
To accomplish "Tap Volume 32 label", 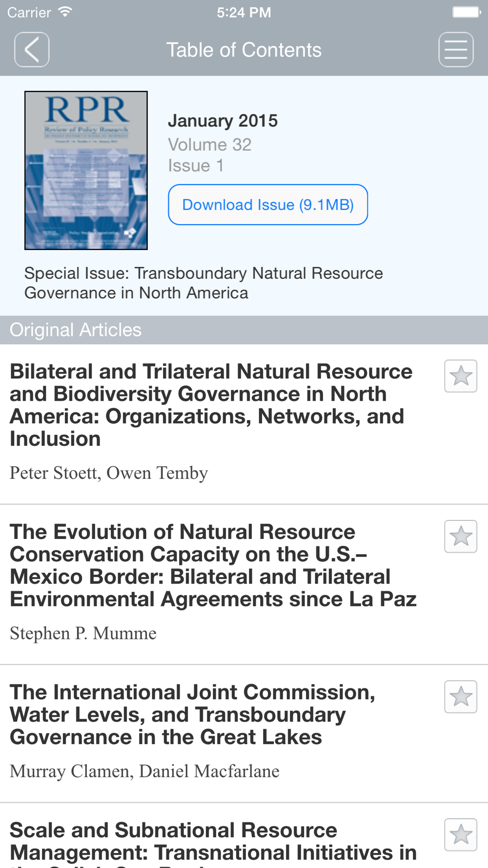I will tap(210, 145).
